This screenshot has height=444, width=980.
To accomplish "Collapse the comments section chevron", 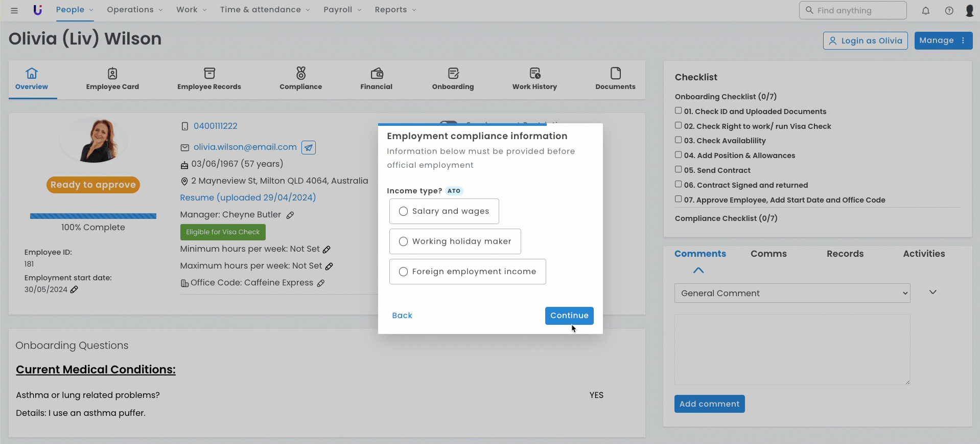I will [x=698, y=270].
